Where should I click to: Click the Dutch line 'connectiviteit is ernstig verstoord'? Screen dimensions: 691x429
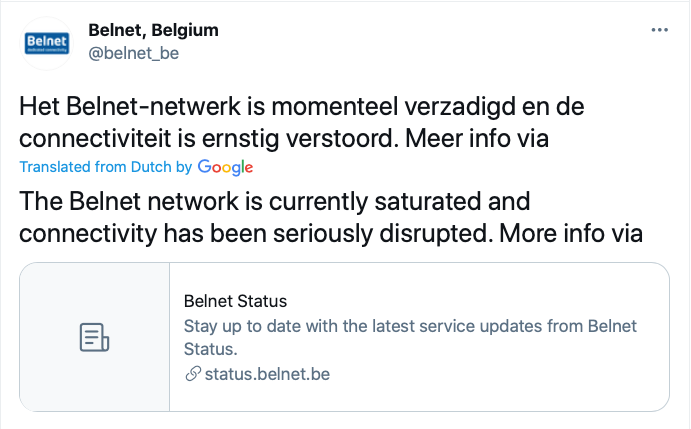[x=206, y=138]
